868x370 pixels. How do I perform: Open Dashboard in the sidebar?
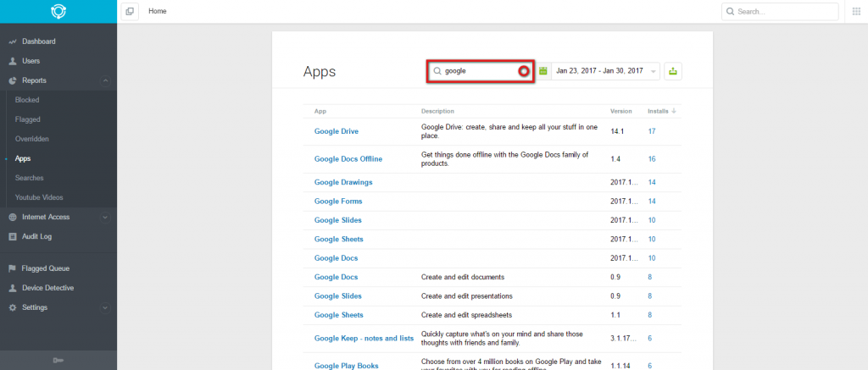[39, 41]
